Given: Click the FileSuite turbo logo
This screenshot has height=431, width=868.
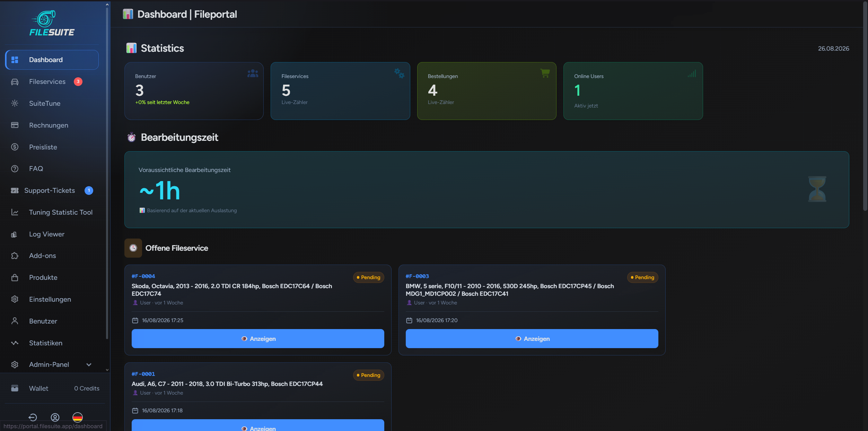Looking at the screenshot, I should (x=52, y=23).
